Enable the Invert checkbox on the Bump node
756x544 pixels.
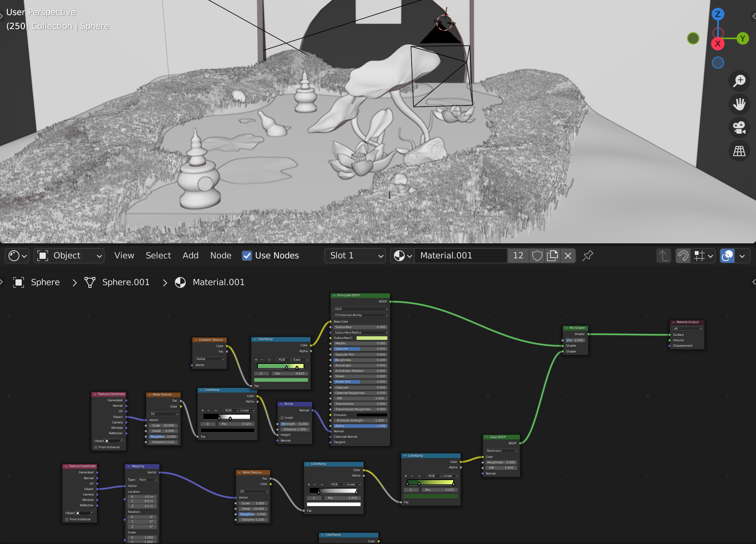[x=282, y=418]
